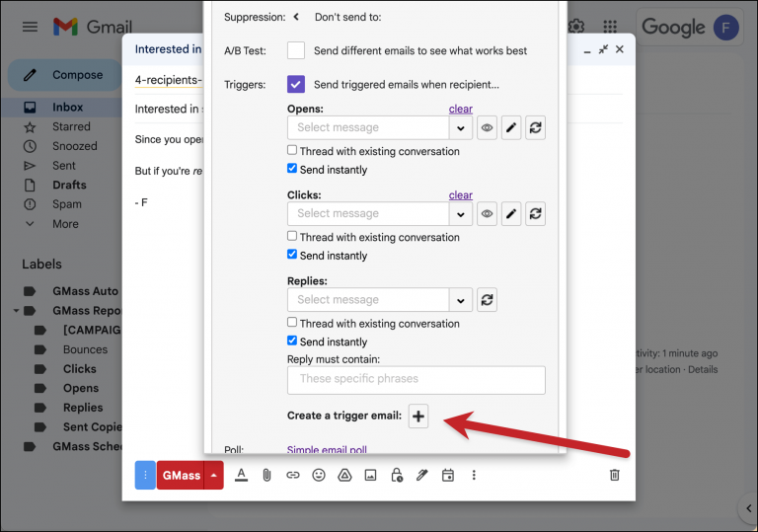Screen dimensions: 758x532
Task: Click the plus icon to create trigger email
Action: (418, 417)
